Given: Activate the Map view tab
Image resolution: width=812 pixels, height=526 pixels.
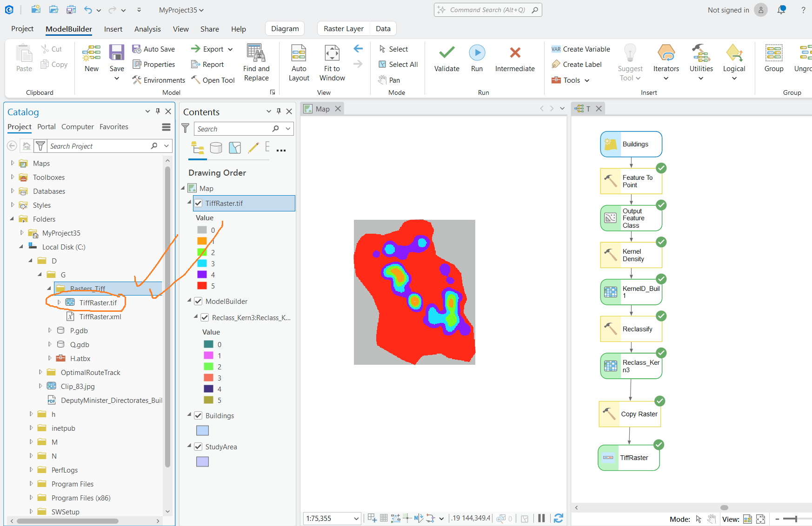Looking at the screenshot, I should [x=322, y=109].
